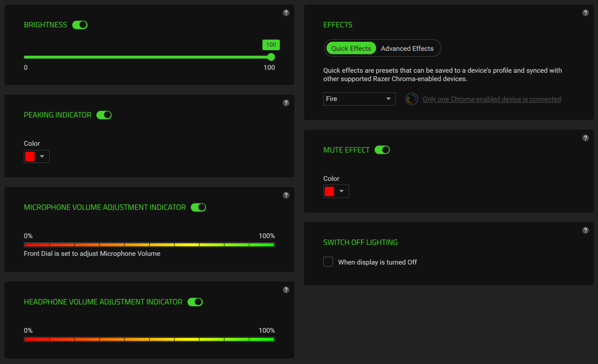The width and height of the screenshot is (598, 364).
Task: Expand the Peaking Indicator color dropdown
Action: (x=37, y=156)
